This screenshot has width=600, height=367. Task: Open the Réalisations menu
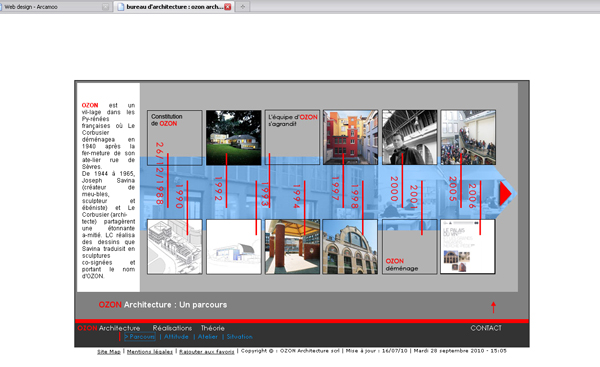click(x=172, y=328)
